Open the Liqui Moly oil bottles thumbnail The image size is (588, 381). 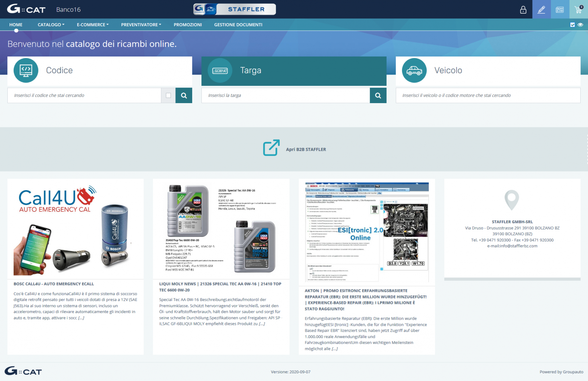click(x=221, y=229)
